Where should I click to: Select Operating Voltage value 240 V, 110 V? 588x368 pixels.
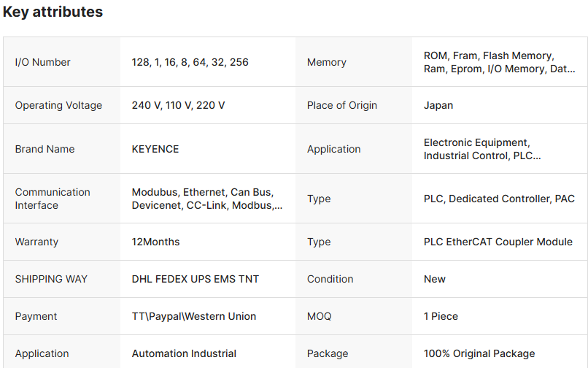click(178, 106)
